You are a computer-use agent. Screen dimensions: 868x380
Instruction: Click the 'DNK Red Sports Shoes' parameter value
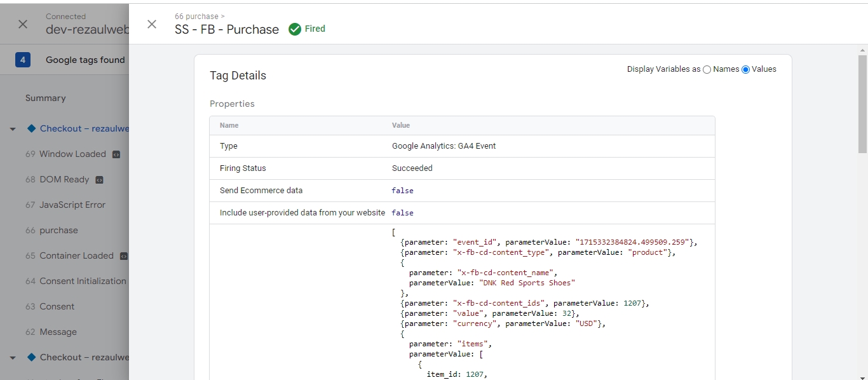(527, 283)
